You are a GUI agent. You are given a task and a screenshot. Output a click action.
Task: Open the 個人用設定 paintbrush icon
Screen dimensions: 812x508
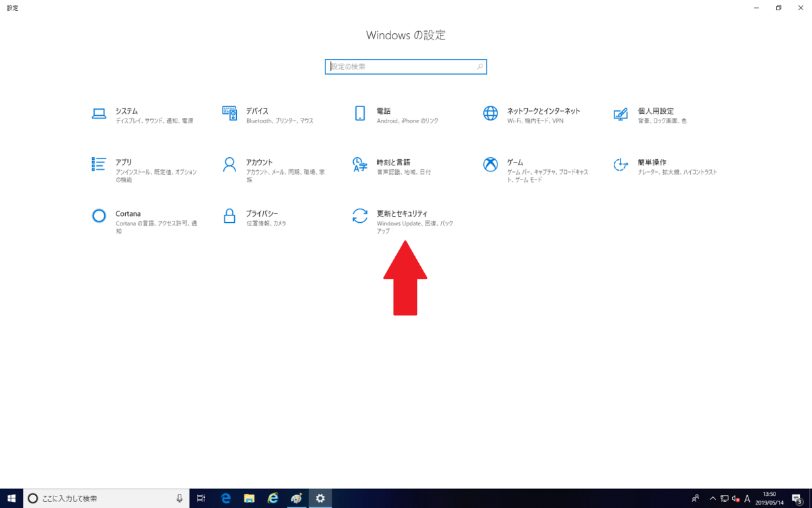coord(621,114)
